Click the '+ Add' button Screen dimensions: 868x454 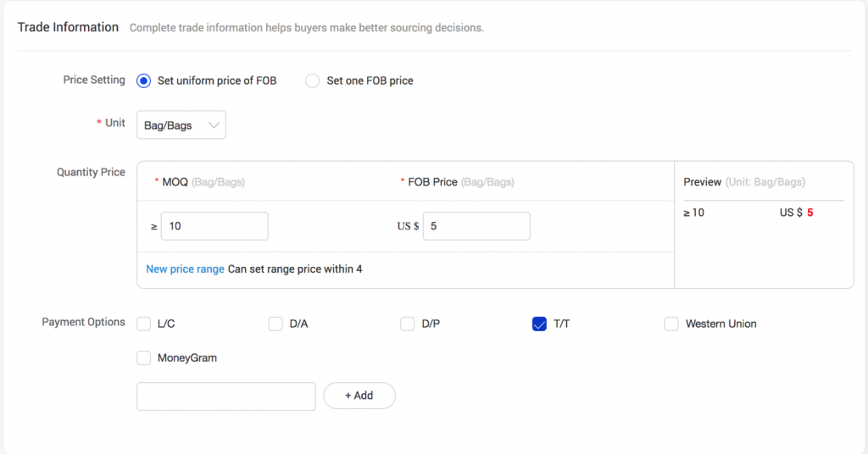359,396
